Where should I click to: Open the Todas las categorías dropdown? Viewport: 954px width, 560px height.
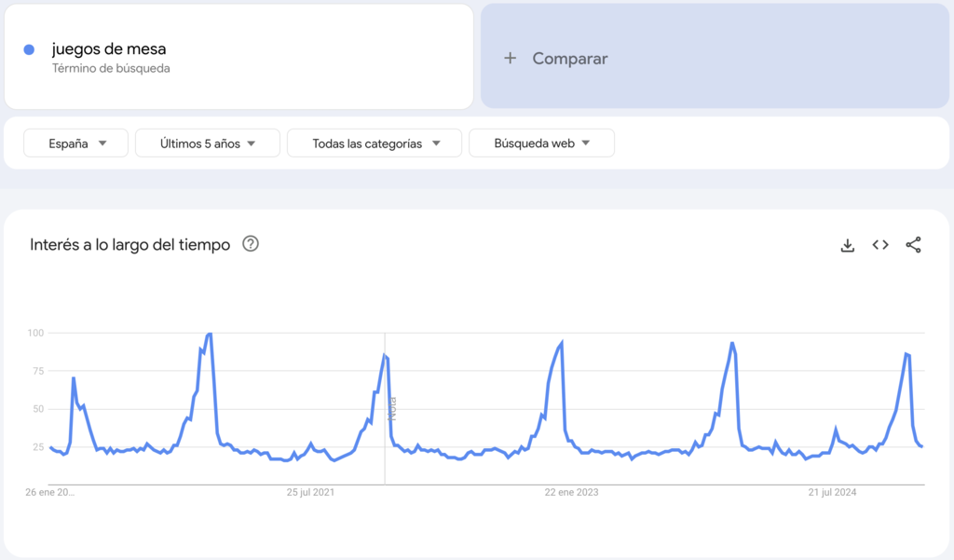tap(374, 143)
